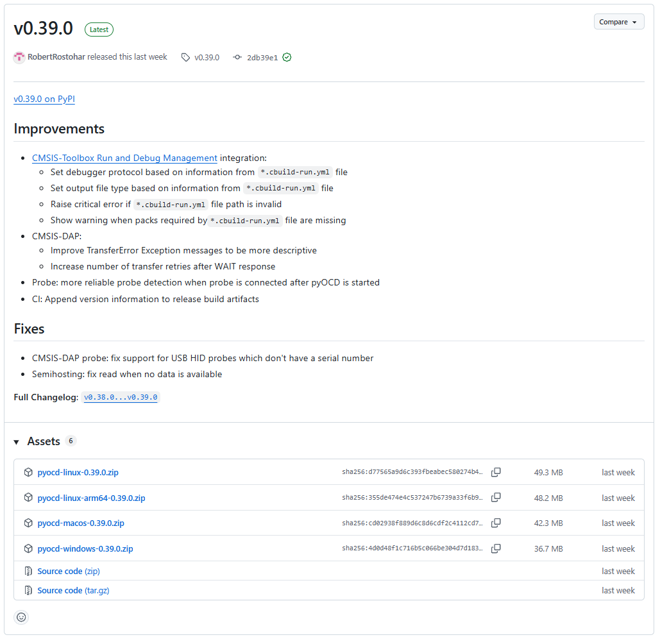Click package icon of pyocd-linux-arm64-0.39.0.zip

(x=28, y=498)
